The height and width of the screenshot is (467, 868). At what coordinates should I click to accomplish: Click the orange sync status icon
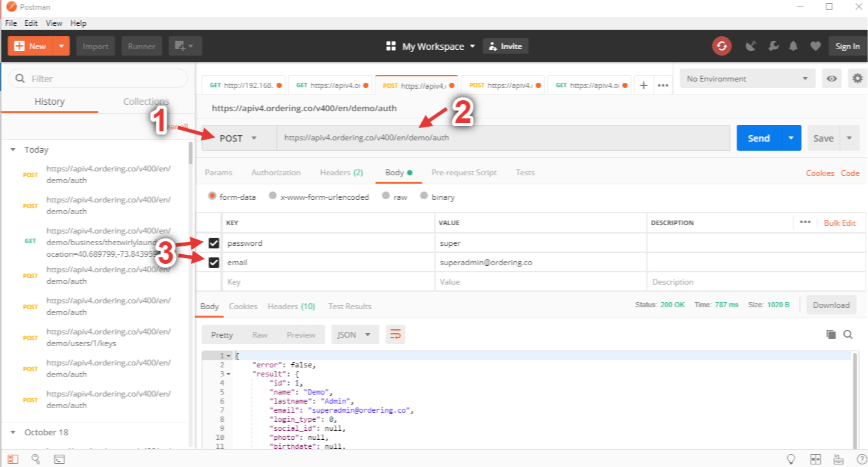[721, 46]
